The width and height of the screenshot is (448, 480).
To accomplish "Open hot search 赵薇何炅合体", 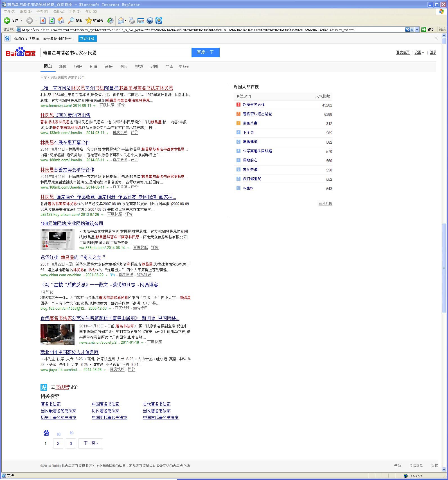I will (x=254, y=105).
